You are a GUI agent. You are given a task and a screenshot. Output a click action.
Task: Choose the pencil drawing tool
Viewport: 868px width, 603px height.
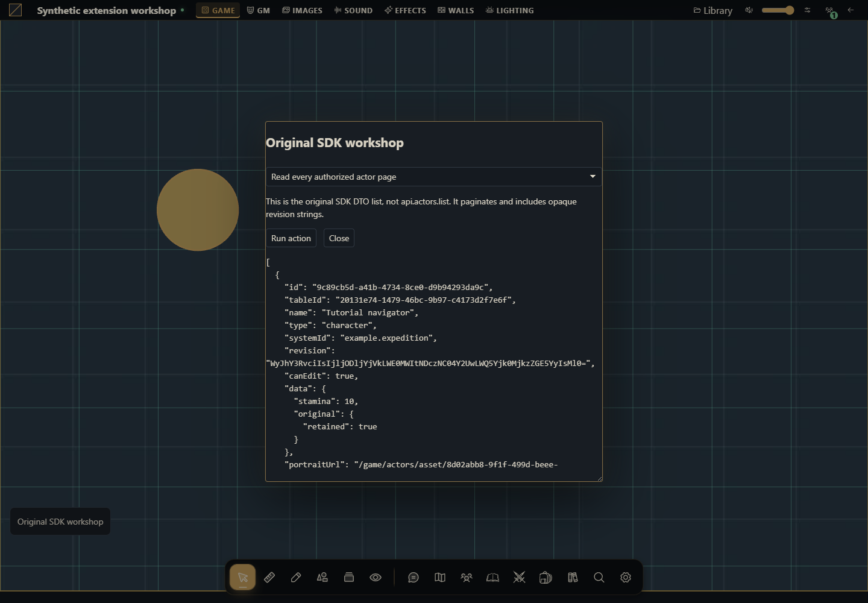[296, 578]
